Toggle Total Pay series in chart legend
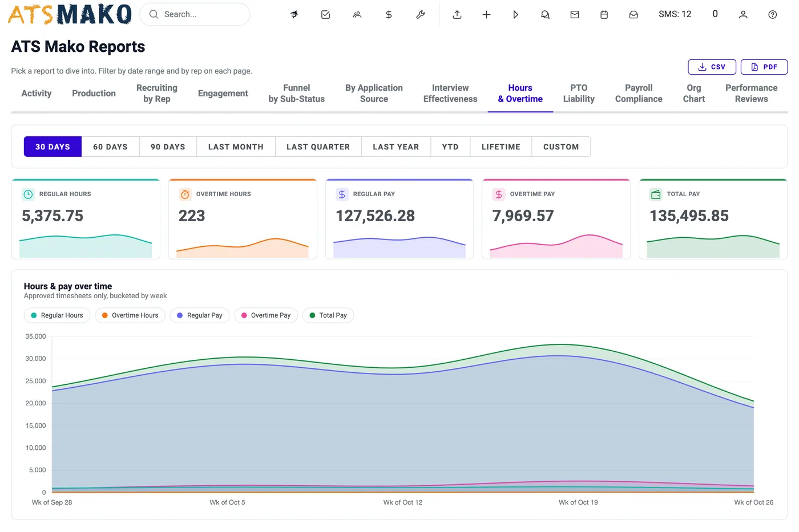Screen dimensions: 799x532 (x=328, y=315)
